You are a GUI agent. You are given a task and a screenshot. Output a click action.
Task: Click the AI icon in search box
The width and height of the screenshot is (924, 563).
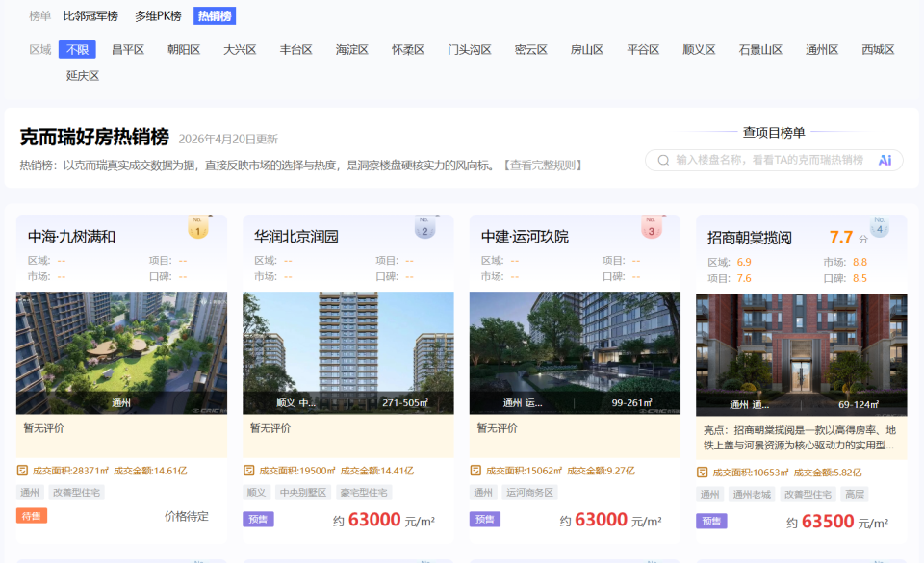(x=885, y=160)
